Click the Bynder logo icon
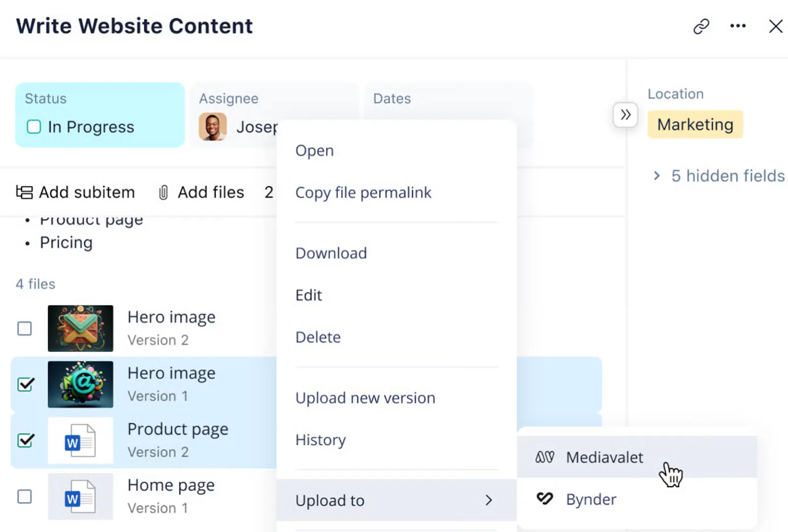 click(x=545, y=499)
